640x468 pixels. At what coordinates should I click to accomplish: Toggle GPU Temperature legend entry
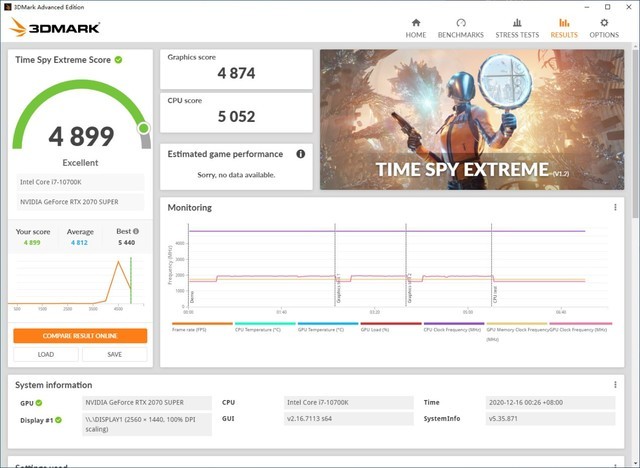pos(328,327)
